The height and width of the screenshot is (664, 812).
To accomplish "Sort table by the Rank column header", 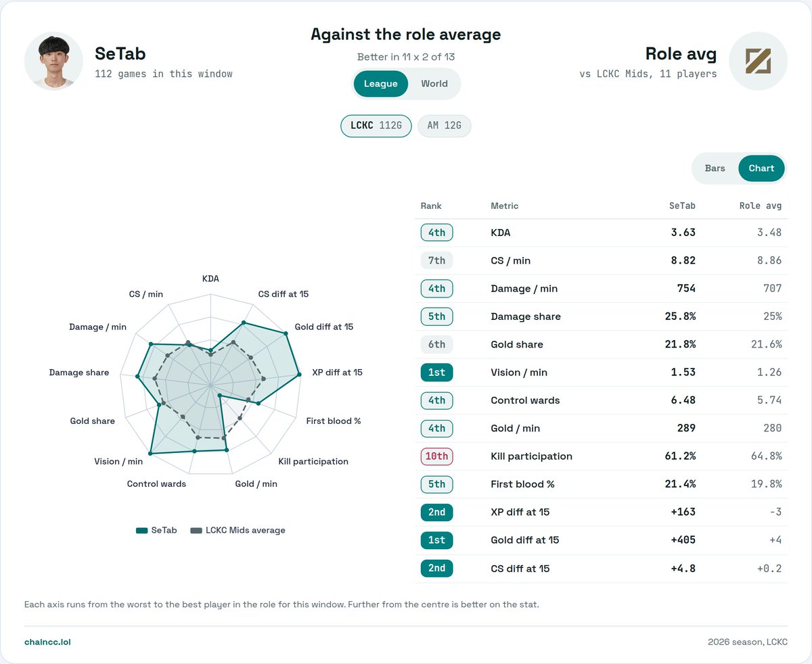I will [x=431, y=206].
